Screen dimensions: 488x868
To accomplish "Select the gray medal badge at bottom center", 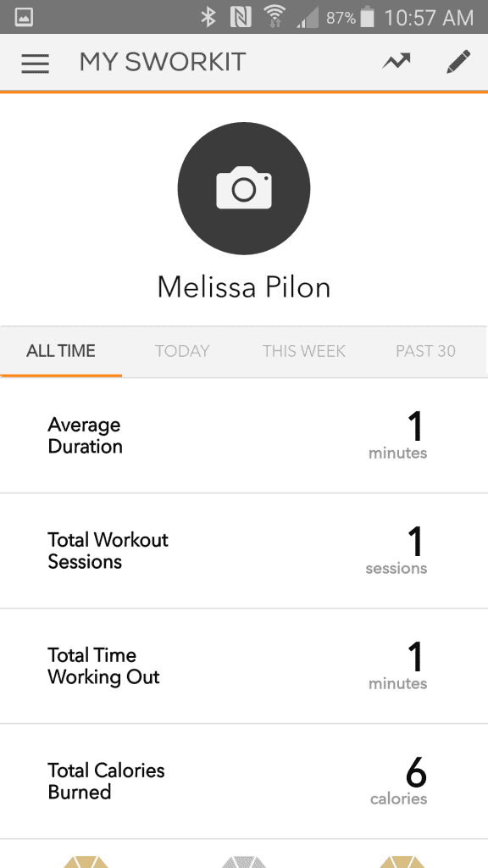I will [x=244, y=862].
